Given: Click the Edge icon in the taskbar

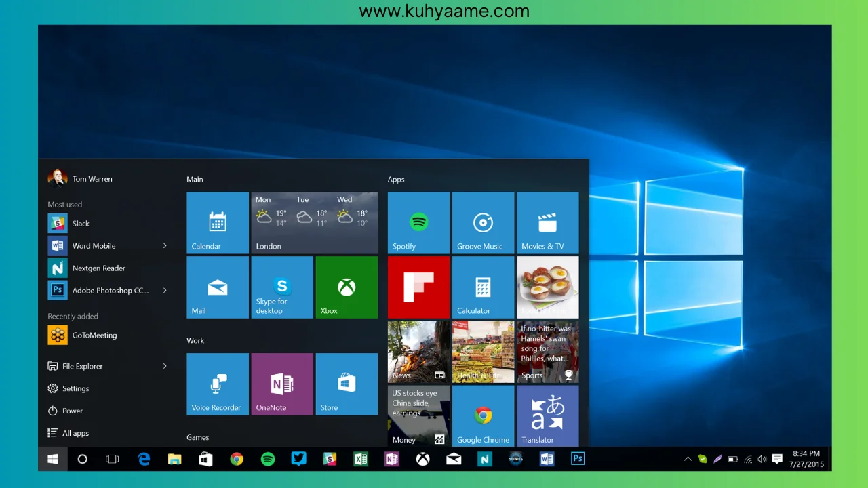Looking at the screenshot, I should 144,459.
